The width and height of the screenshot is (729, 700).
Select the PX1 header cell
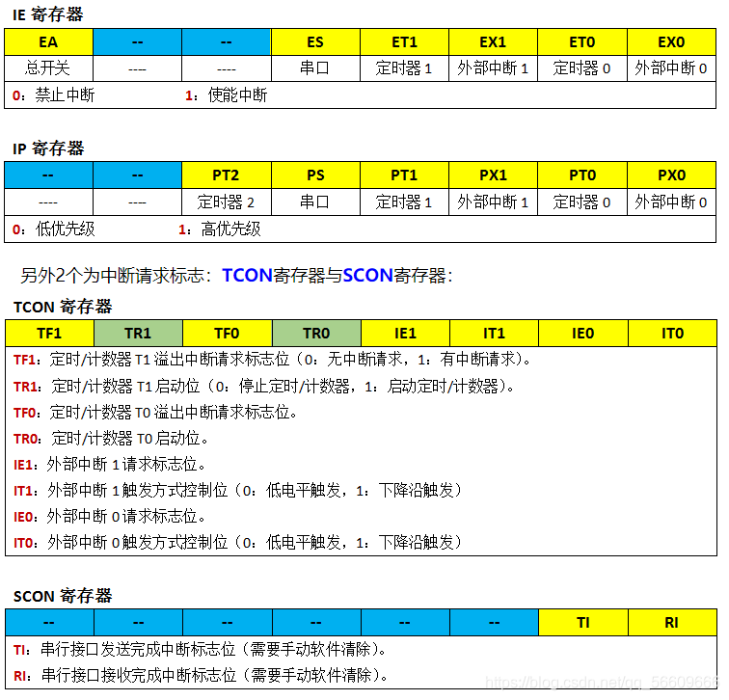pos(493,175)
